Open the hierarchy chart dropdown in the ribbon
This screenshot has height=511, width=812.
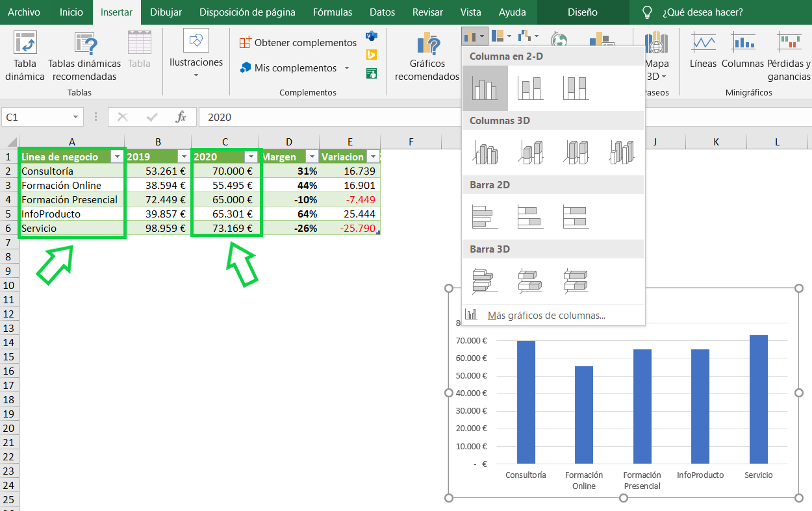[x=501, y=36]
